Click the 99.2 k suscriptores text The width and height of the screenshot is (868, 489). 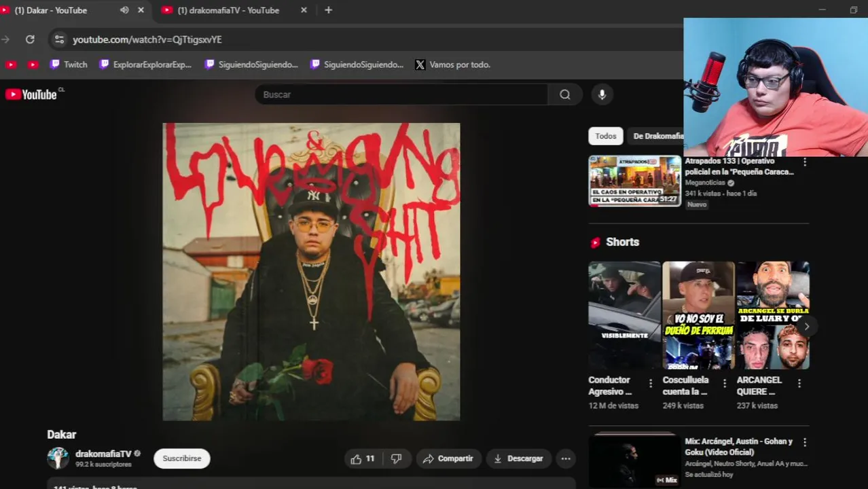click(x=103, y=465)
